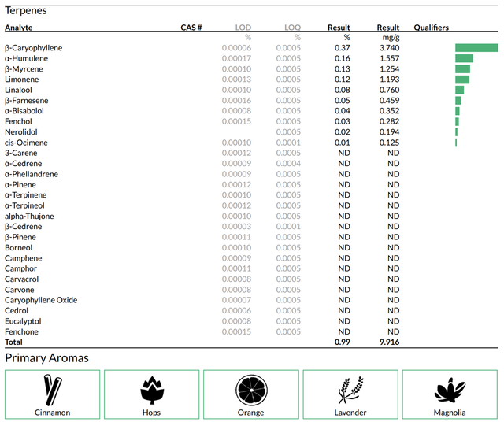Select the β-Caryophyllene green result bar
This screenshot has width=504, height=422.
[476, 48]
